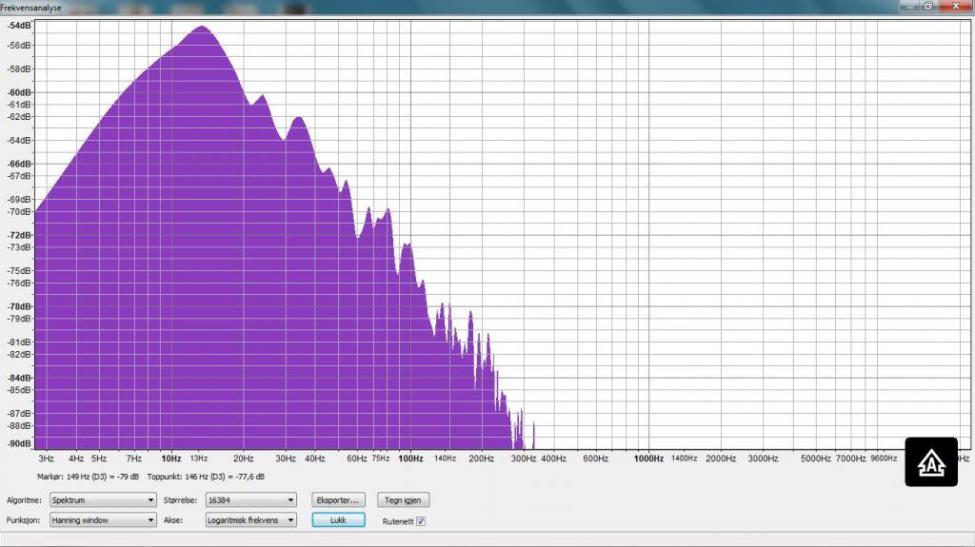Expand the Funksjon dropdown set to Hanning window
This screenshot has height=547, width=975.
pyautogui.click(x=103, y=520)
